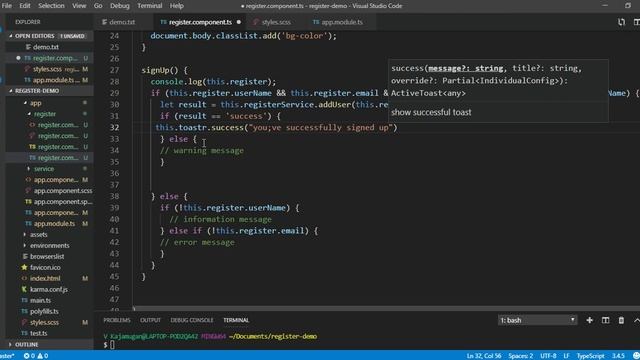
Task: Change line ending via LF in status bar
Action: click(566, 356)
